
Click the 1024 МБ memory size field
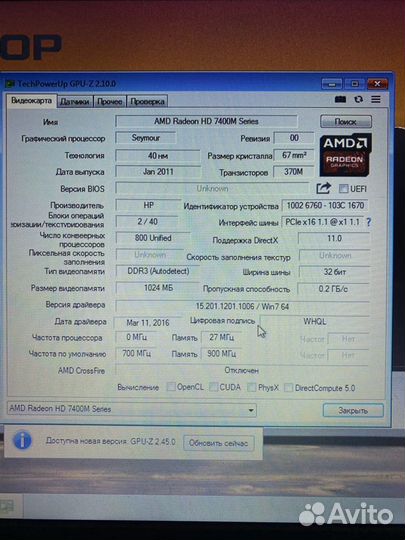point(158,288)
